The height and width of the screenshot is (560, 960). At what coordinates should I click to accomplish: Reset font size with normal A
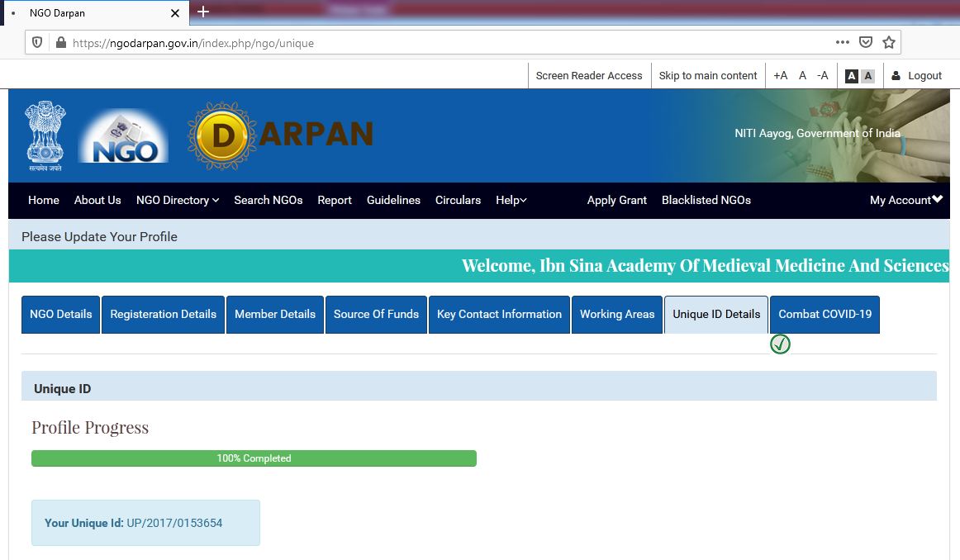[x=803, y=75]
